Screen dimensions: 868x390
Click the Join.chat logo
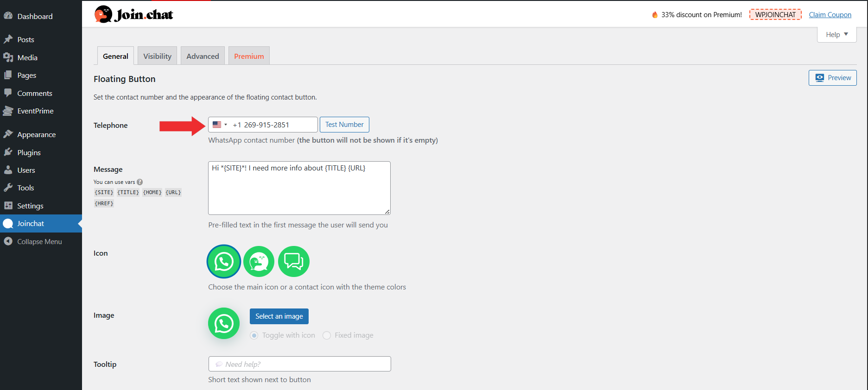(x=133, y=15)
